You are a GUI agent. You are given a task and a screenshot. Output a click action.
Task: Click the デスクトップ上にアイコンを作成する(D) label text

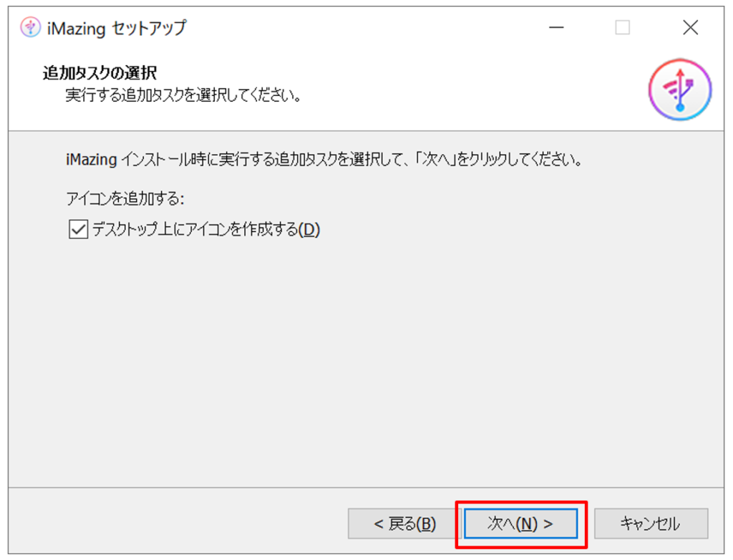pos(205,229)
